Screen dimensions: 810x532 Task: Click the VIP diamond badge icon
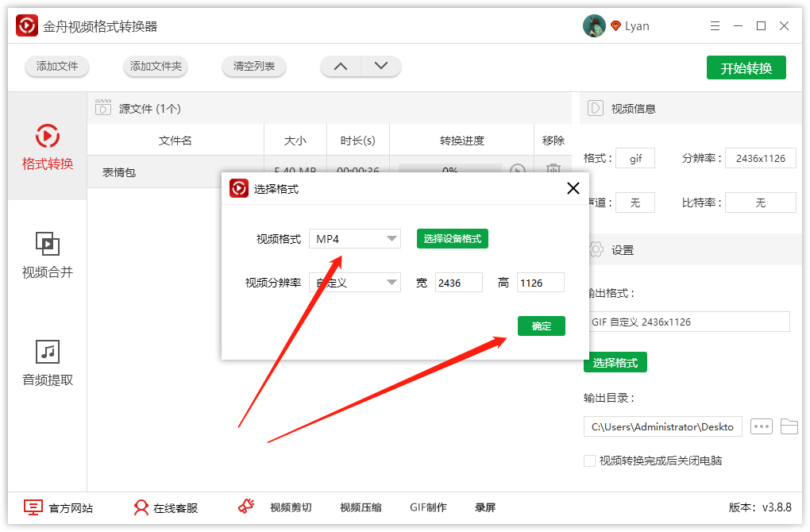(615, 26)
